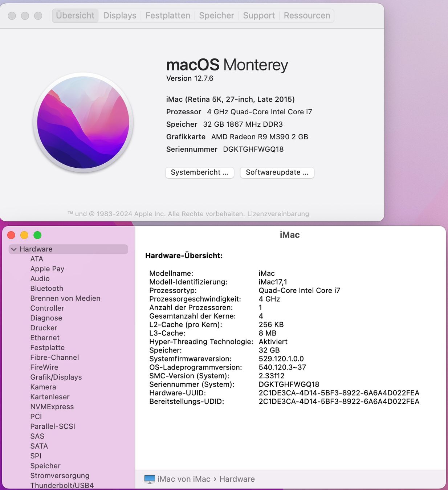Click the 'Hardware-Übersicht:' heading

click(184, 256)
